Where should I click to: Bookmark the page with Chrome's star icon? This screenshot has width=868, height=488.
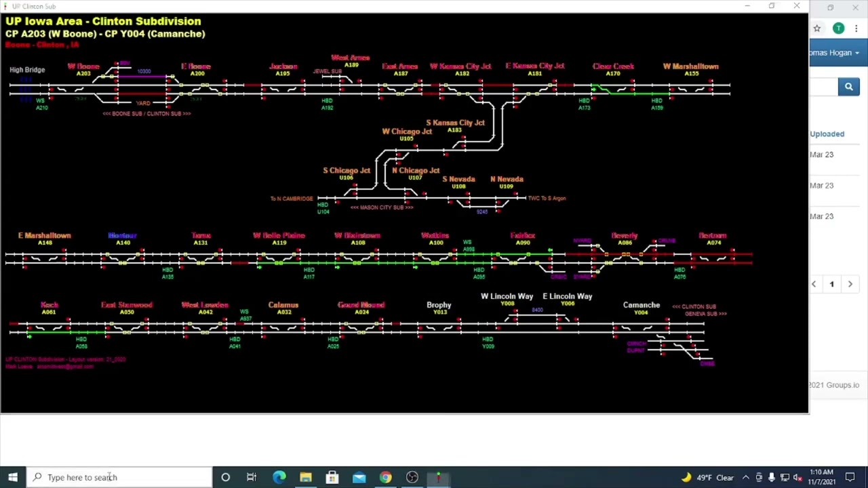[x=817, y=28]
